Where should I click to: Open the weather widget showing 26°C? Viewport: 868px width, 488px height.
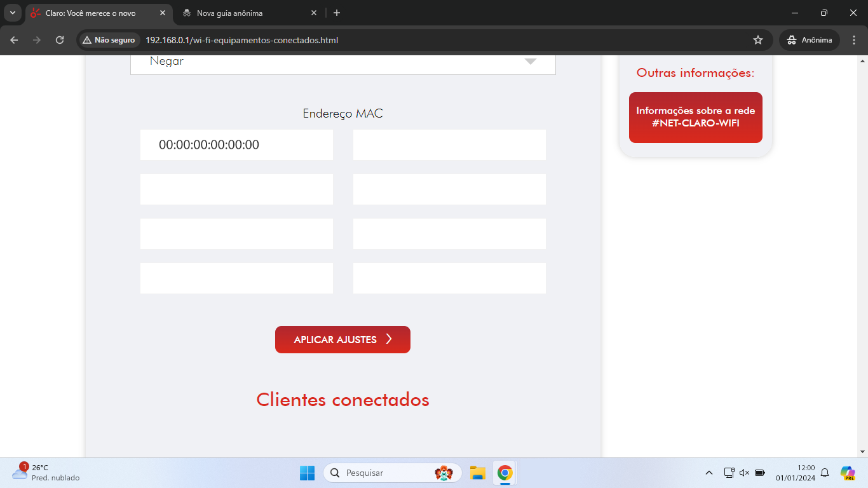(x=46, y=473)
